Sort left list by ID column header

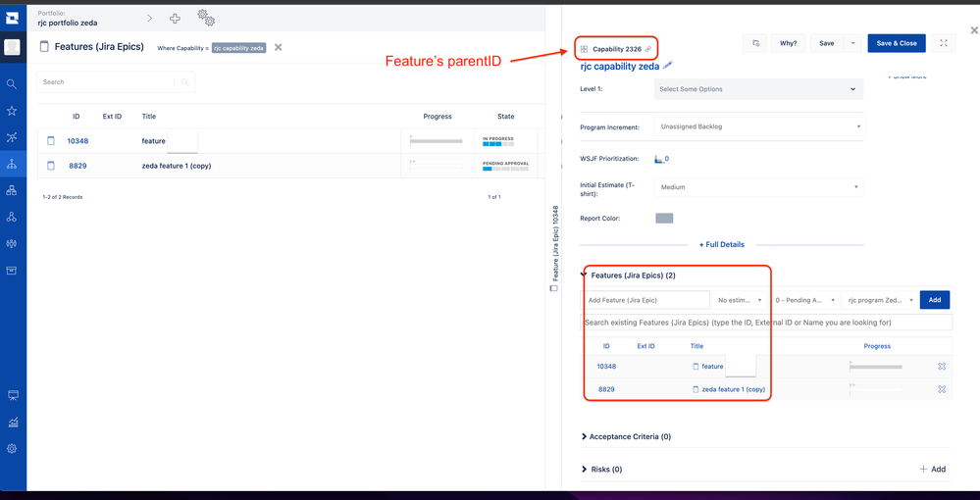tap(77, 117)
